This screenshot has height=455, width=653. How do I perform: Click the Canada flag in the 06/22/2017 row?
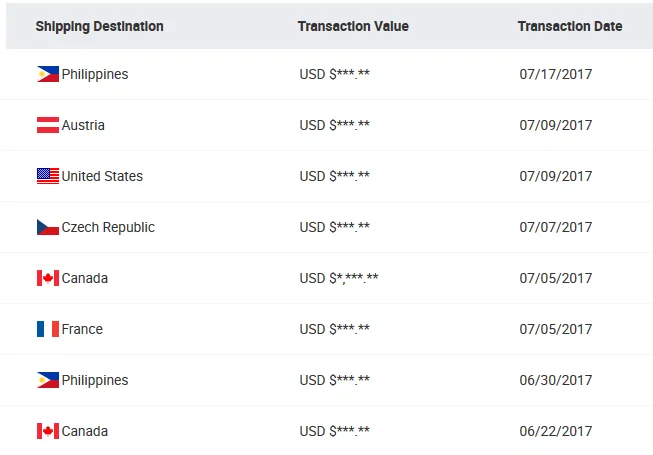(47, 431)
